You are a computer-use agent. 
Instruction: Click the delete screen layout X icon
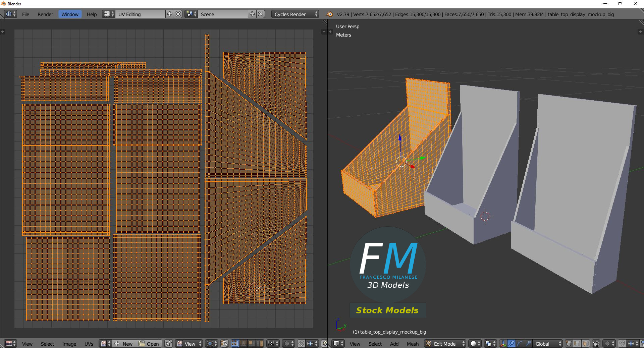point(178,14)
